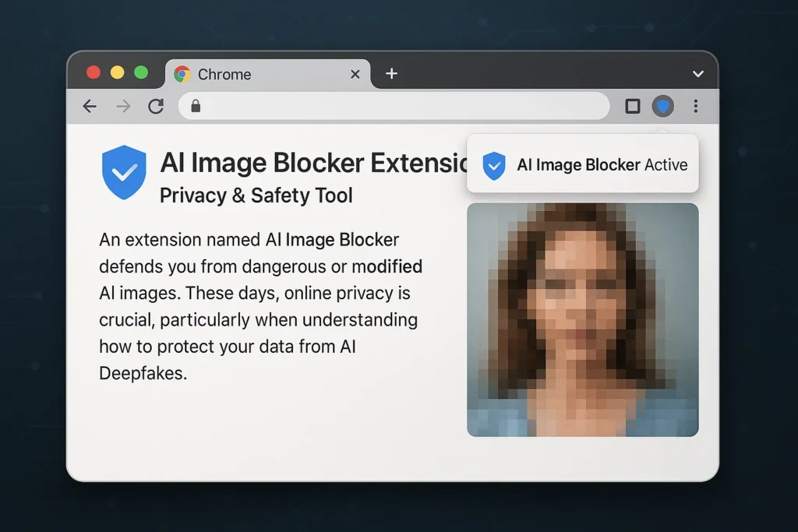Navigate back using the back arrow
Image resolution: width=798 pixels, height=532 pixels.
click(90, 106)
